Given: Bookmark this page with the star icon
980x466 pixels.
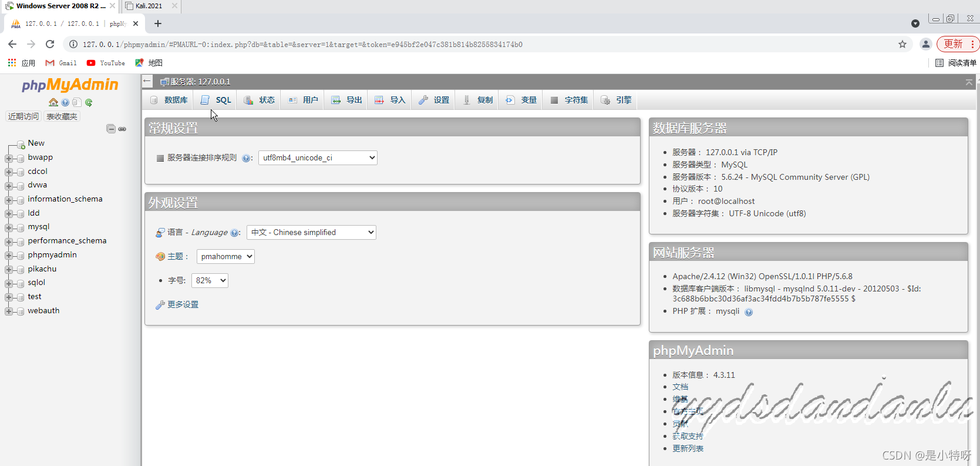Looking at the screenshot, I should point(902,44).
